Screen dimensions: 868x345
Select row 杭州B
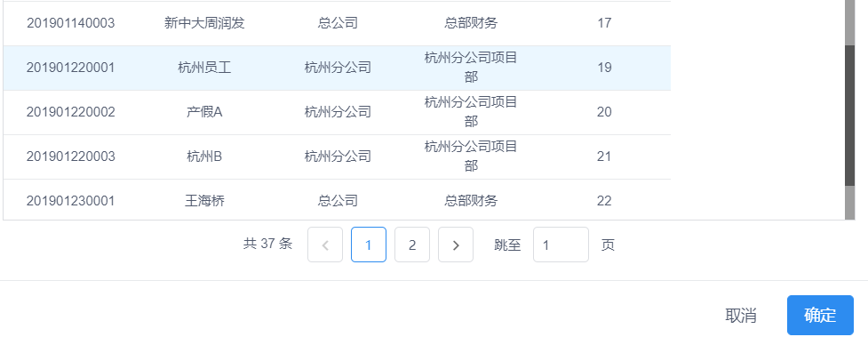[337, 156]
